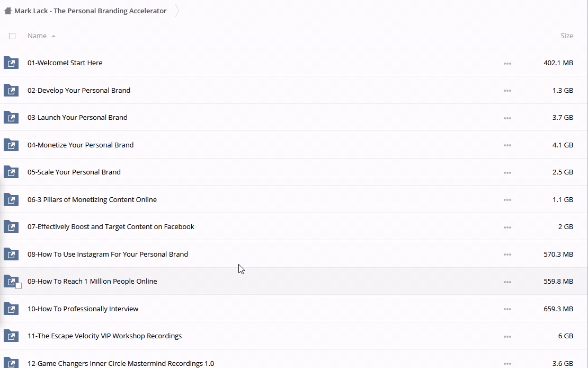The image size is (588, 368).
Task: Toggle the select-all checkbox in header
Action: (12, 36)
